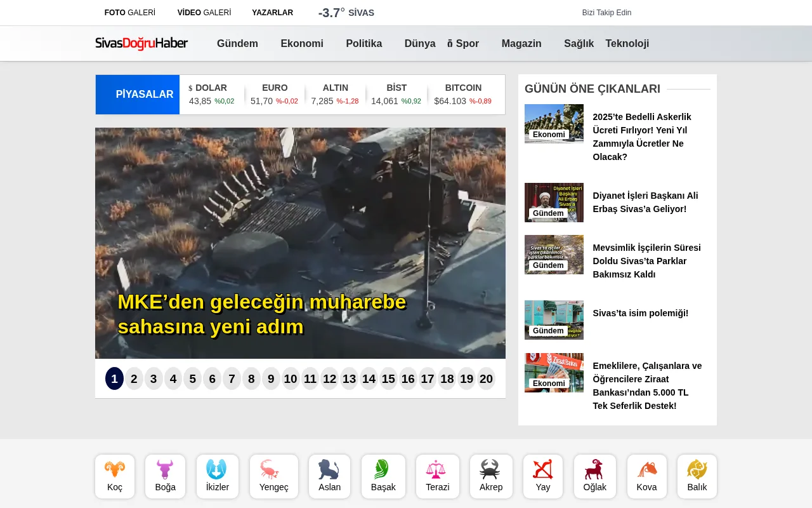Click the Ziraat Bankası news thumbnail
This screenshot has height=508, width=812.
pyautogui.click(x=554, y=373)
